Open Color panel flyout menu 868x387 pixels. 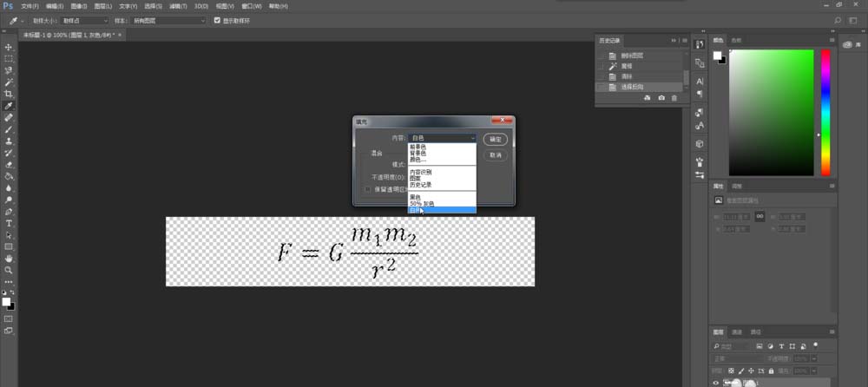click(832, 41)
